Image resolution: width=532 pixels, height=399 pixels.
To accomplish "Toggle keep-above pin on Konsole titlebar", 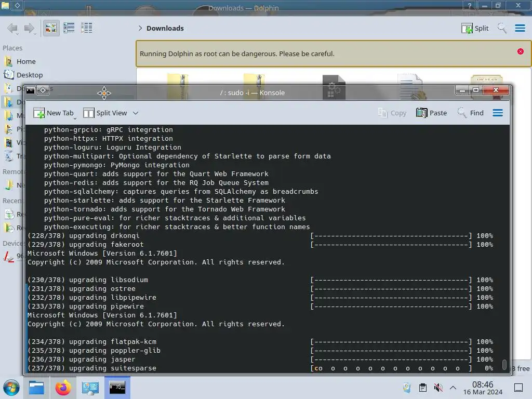I will pos(43,90).
